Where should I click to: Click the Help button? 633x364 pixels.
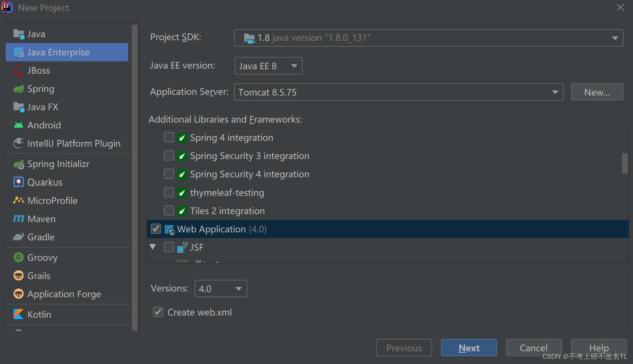point(599,348)
